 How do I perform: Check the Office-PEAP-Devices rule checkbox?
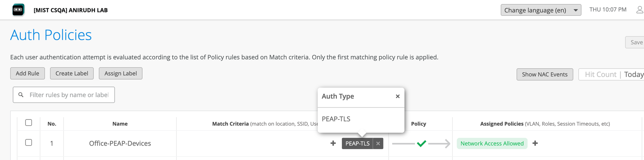pyautogui.click(x=29, y=143)
